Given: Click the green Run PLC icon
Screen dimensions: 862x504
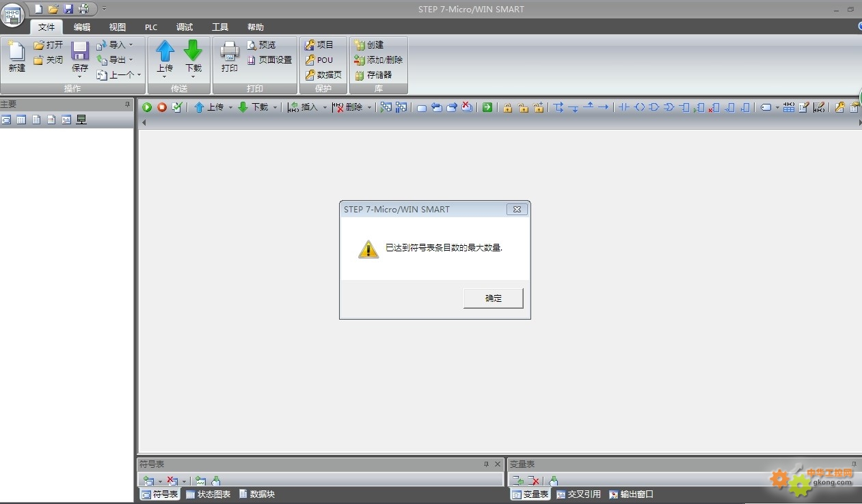Looking at the screenshot, I should tap(147, 107).
